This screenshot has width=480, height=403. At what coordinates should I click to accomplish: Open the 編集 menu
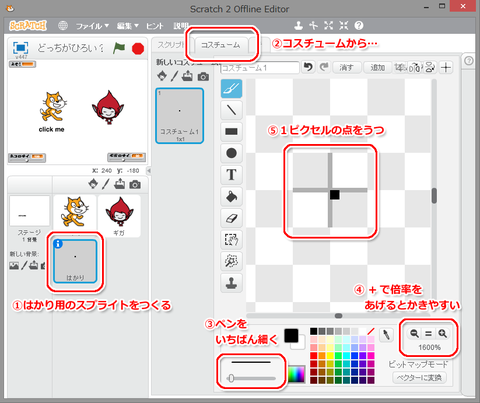tap(127, 26)
